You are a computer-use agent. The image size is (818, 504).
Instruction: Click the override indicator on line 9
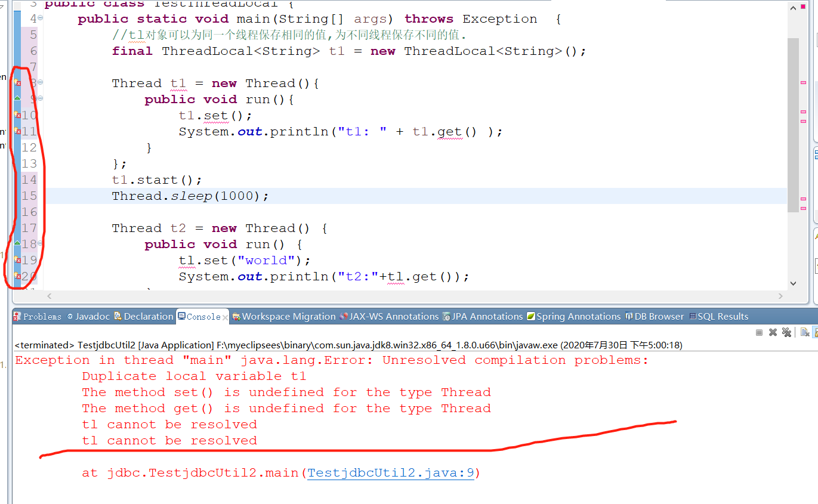pos(17,98)
